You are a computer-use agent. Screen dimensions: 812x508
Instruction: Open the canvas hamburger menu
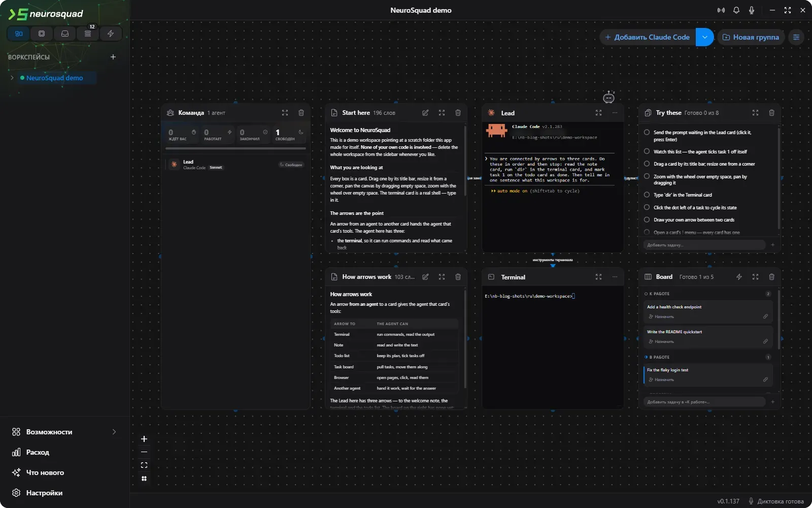click(x=796, y=37)
